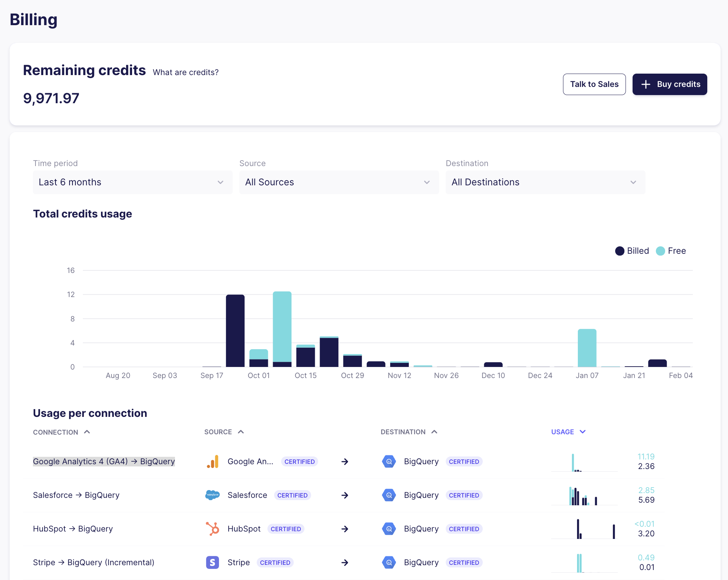Click the BigQuery icon in the GA4 row
Image resolution: width=728 pixels, height=580 pixels.
[x=389, y=461]
